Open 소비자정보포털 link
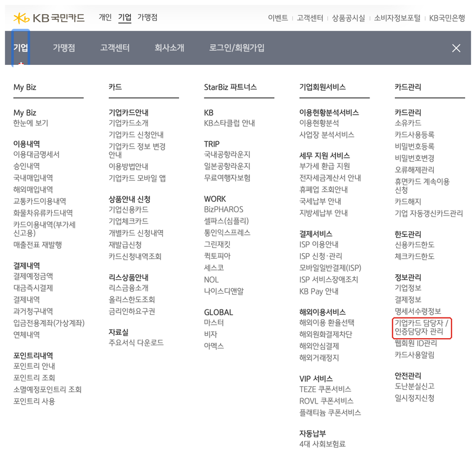 (397, 18)
